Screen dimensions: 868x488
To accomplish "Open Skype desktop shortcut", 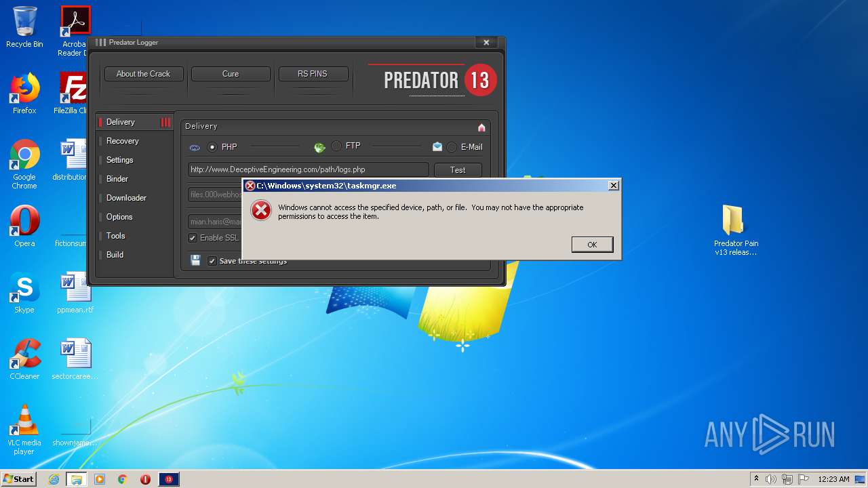I will pyautogui.click(x=24, y=293).
